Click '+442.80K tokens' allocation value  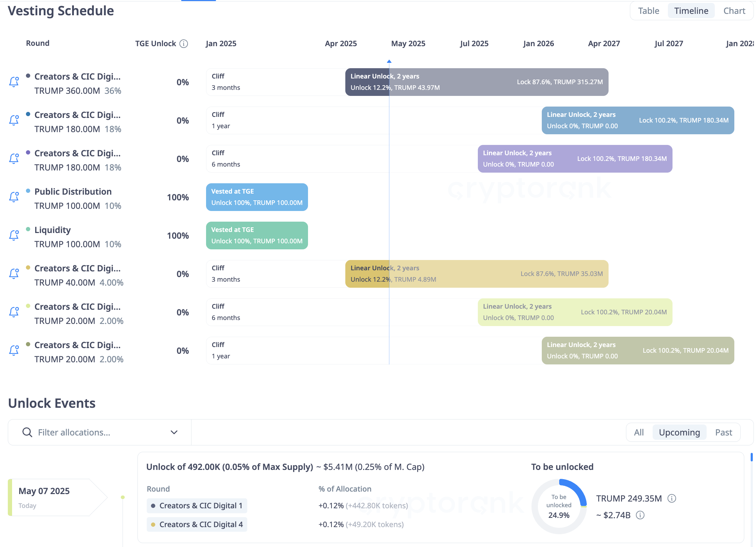(x=377, y=505)
